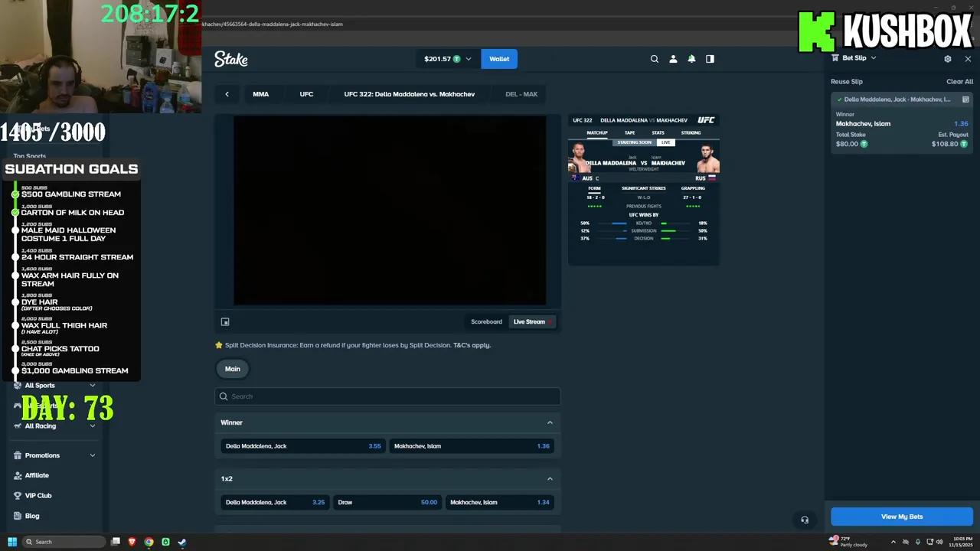The height and width of the screenshot is (551, 980).
Task: Open the user profile icon in the header
Action: click(673, 59)
